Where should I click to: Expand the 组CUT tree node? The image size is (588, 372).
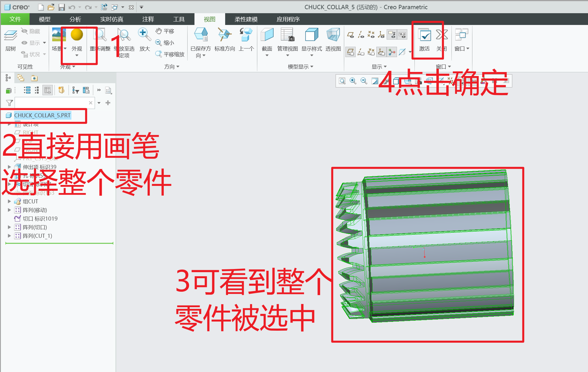pos(9,201)
